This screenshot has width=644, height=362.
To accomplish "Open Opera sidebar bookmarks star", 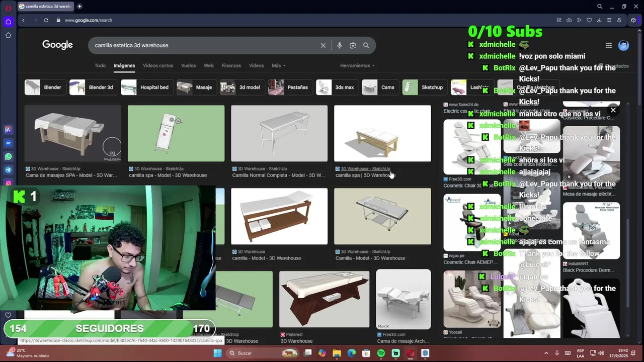I will coord(8,35).
